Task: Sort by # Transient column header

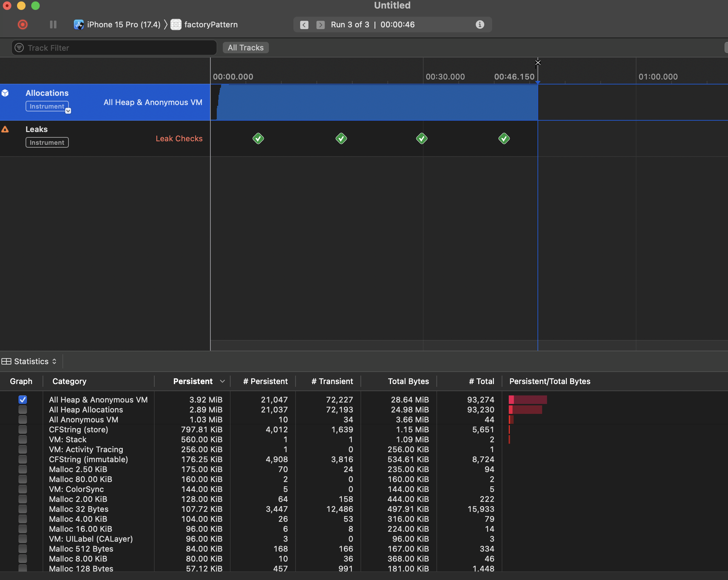Action: click(x=332, y=381)
